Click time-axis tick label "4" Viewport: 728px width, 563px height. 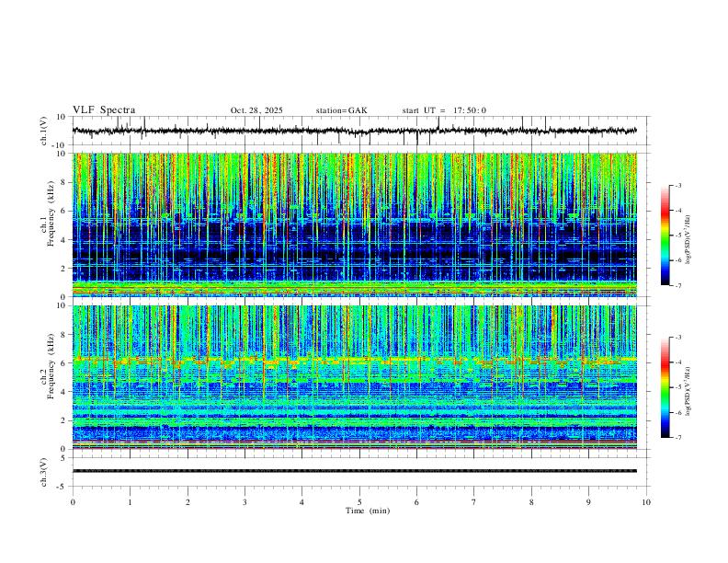pos(301,502)
